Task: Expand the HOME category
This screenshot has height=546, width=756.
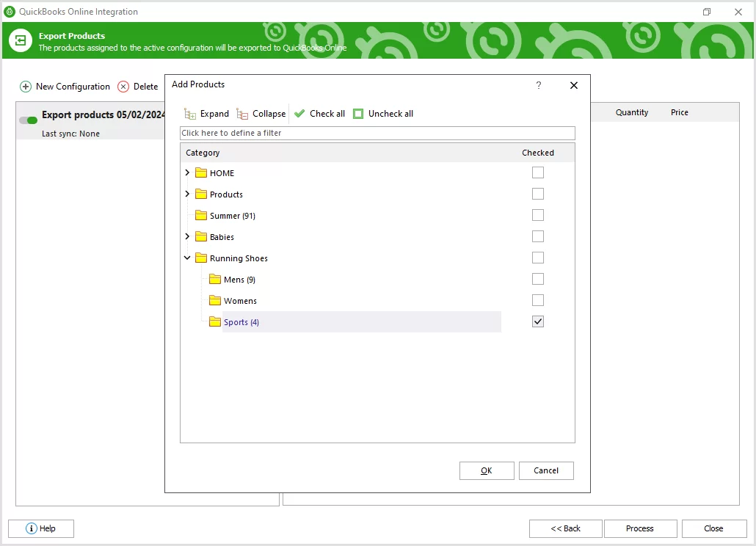Action: [x=187, y=172]
